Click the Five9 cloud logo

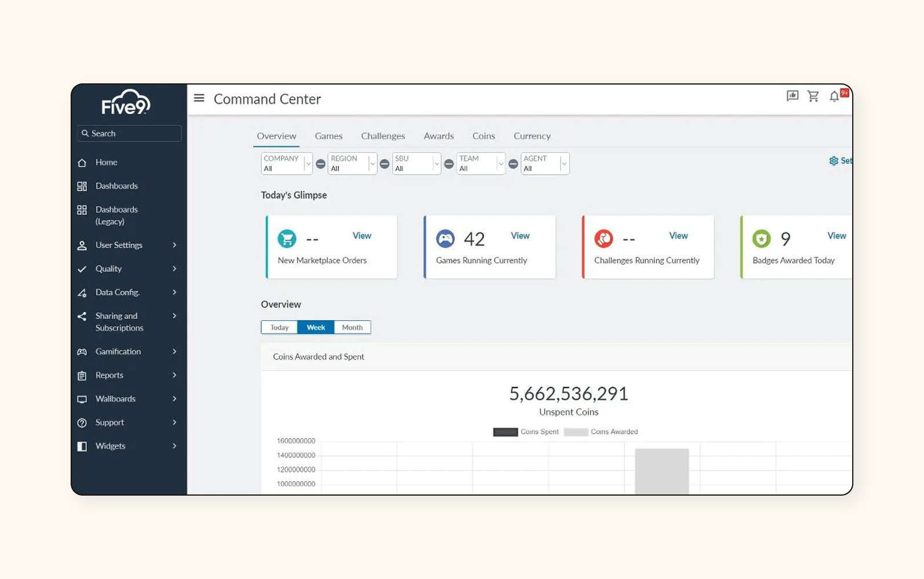[x=126, y=102]
